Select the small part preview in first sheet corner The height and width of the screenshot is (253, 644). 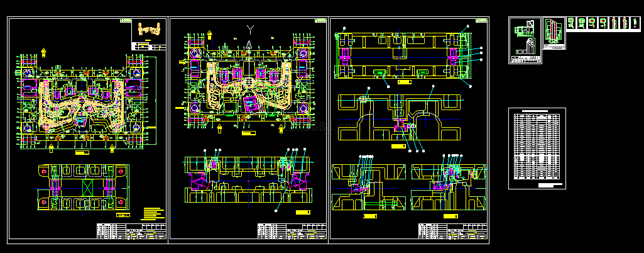tap(148, 32)
